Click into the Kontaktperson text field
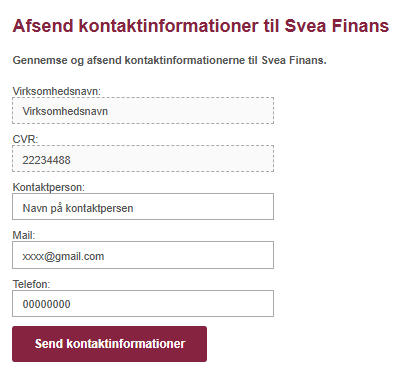Viewport: 410px width, 375px height. point(143,207)
